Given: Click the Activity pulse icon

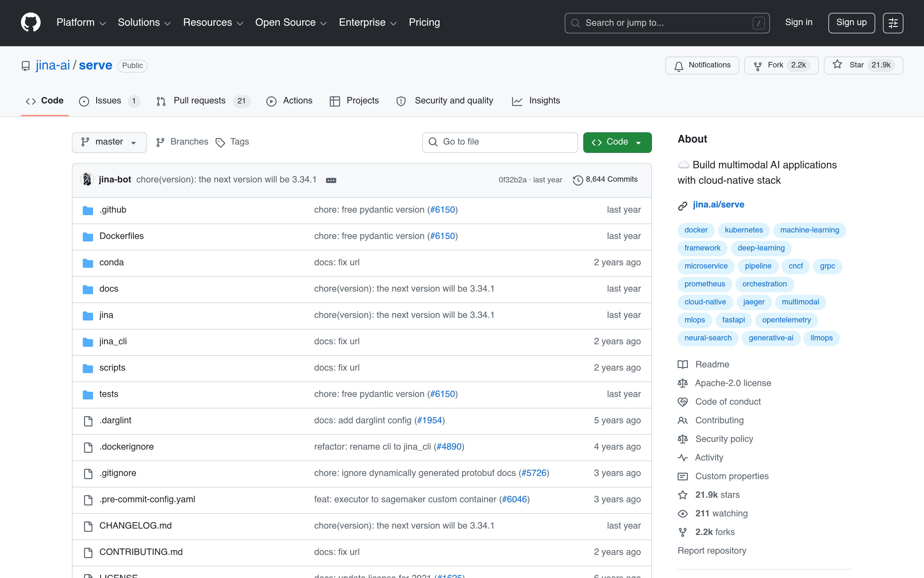Looking at the screenshot, I should click(x=683, y=458).
